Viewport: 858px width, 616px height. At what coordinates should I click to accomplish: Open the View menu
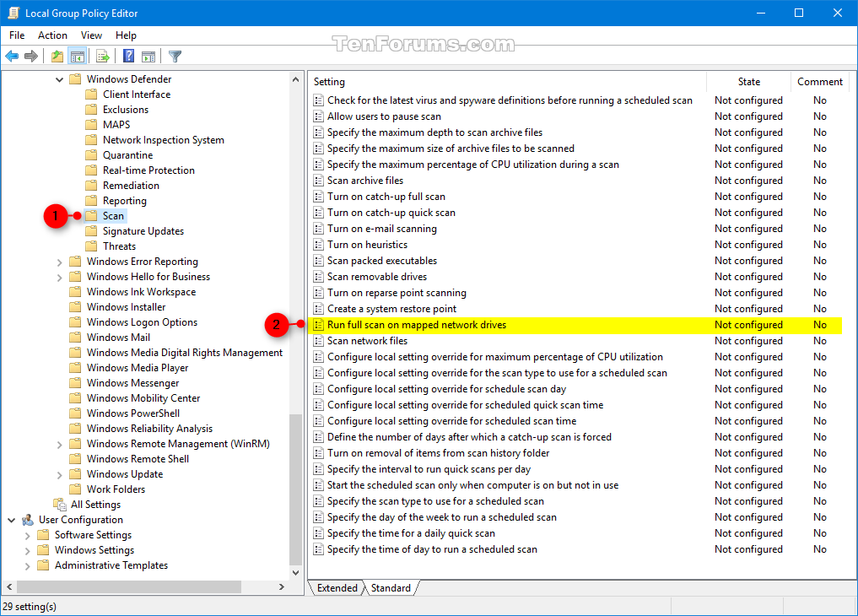point(91,35)
